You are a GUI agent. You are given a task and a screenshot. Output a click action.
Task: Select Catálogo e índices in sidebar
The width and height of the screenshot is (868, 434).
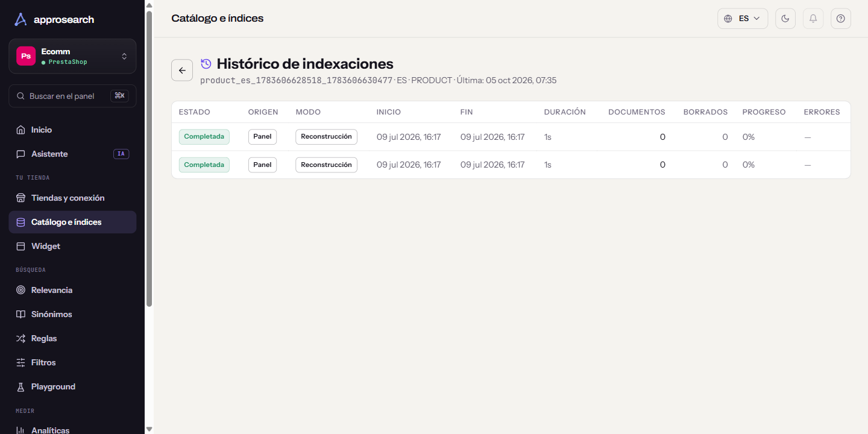pos(72,222)
